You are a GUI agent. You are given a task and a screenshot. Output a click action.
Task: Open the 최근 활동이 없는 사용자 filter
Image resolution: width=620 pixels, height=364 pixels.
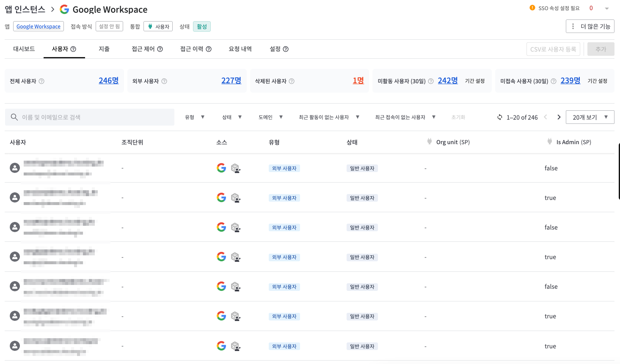329,117
